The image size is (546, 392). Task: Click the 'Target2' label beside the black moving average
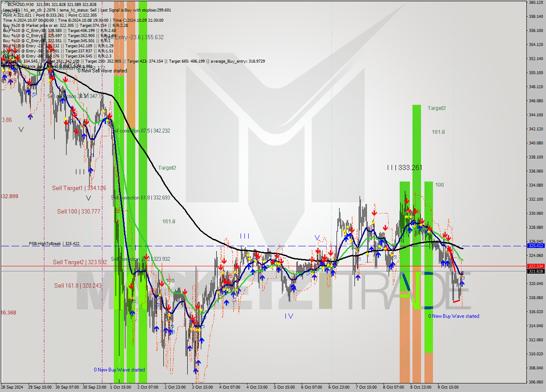coord(167,168)
